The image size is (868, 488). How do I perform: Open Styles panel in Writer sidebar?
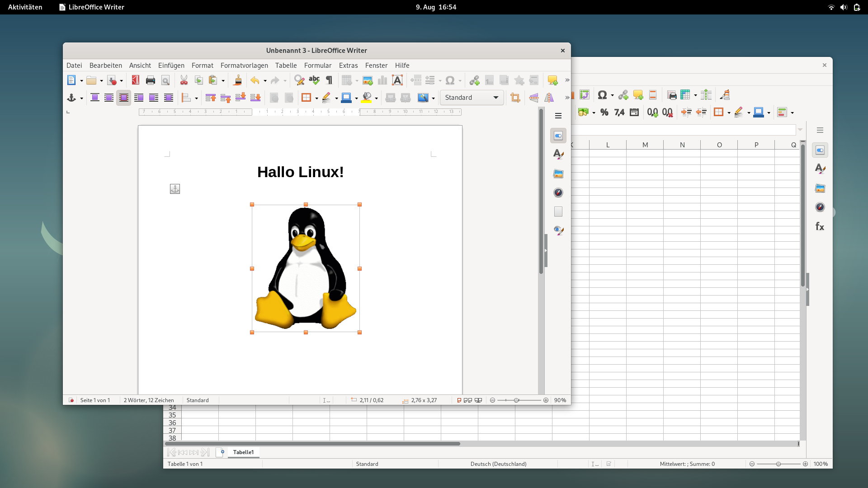558,155
